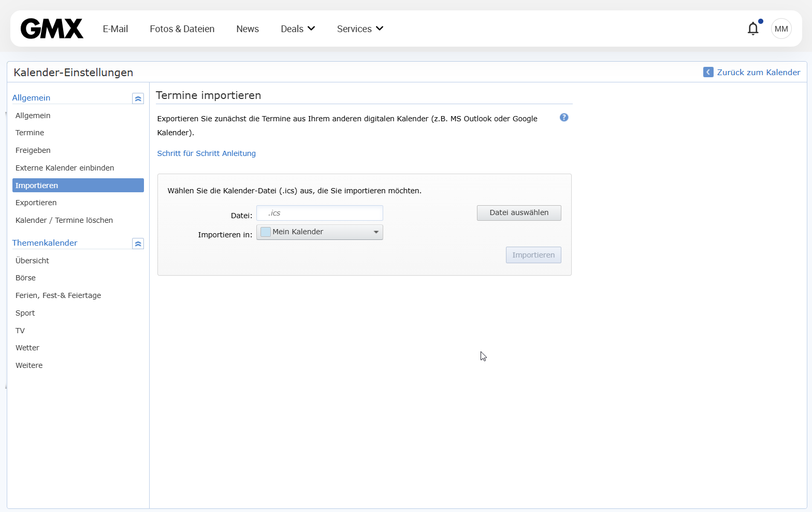Screen dimensions: 812x512
Task: Expand the Services menu
Action: click(x=360, y=29)
